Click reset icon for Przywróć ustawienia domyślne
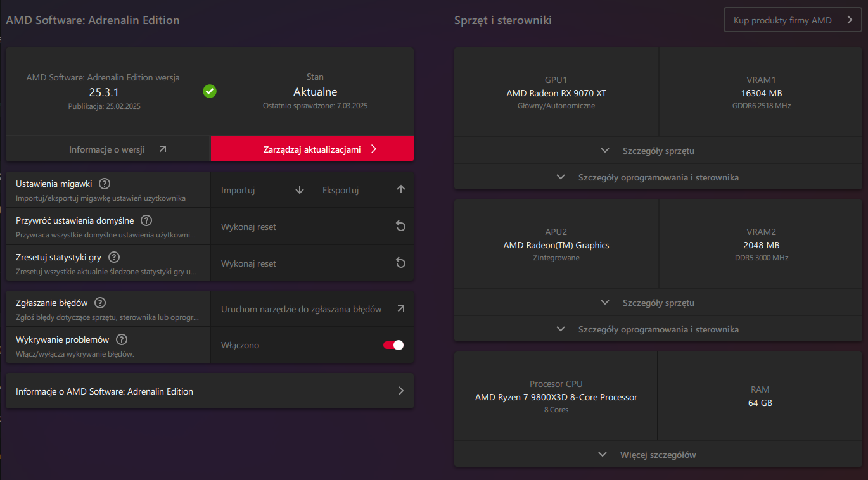 tap(400, 227)
